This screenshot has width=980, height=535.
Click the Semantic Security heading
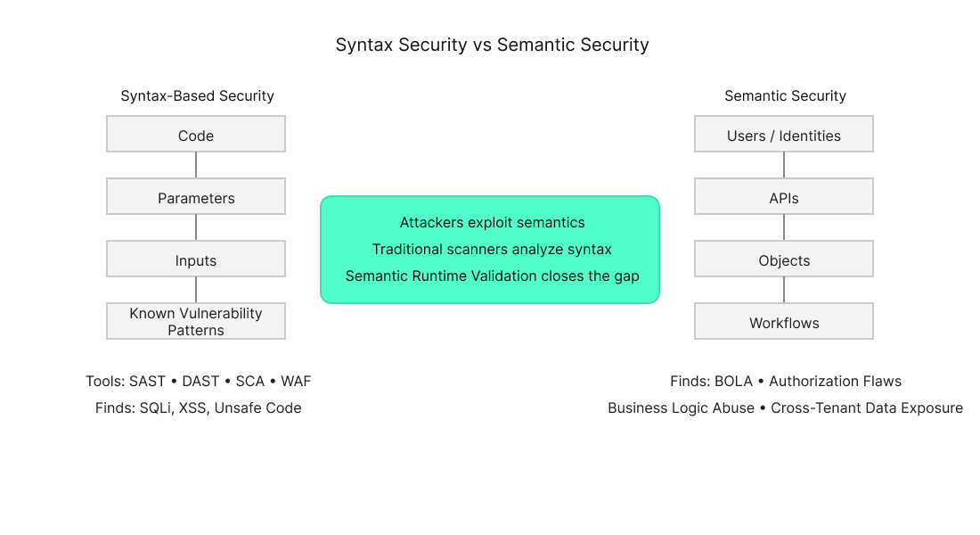pos(785,95)
